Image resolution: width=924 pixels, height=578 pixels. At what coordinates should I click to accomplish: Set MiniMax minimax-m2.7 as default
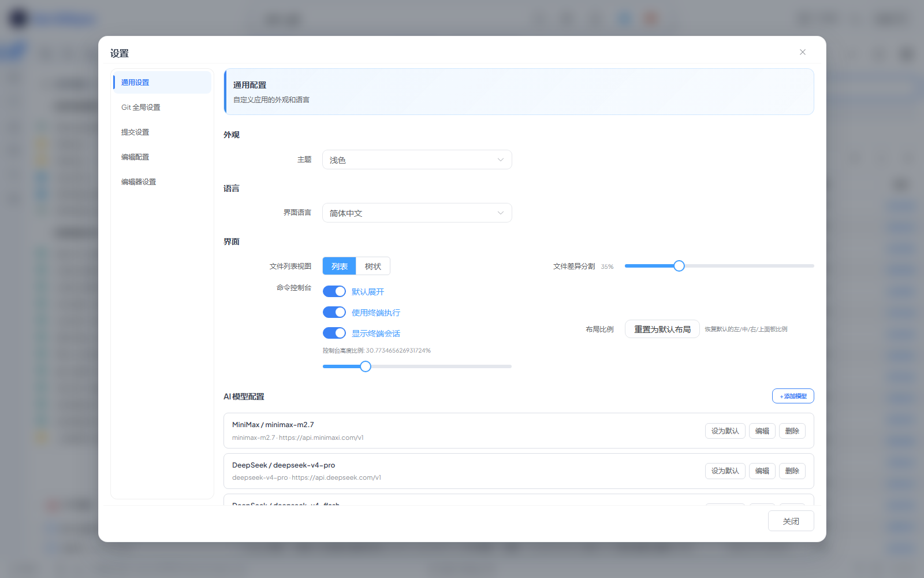tap(725, 431)
